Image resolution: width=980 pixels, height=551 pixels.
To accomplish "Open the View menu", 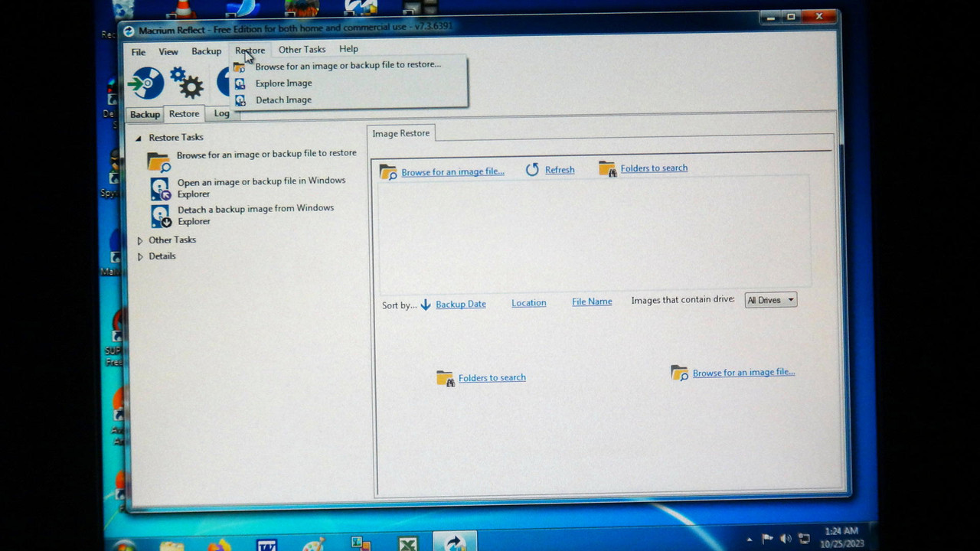I will [x=168, y=52].
